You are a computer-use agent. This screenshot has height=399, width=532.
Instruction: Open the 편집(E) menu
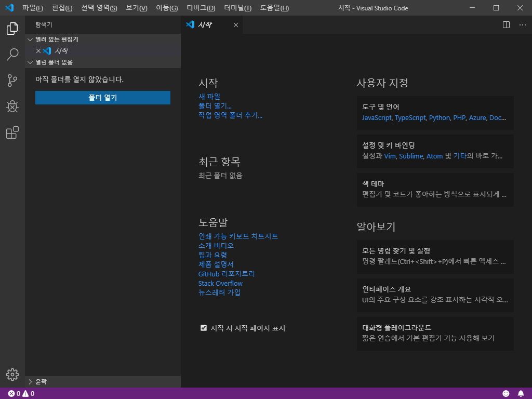click(x=62, y=8)
